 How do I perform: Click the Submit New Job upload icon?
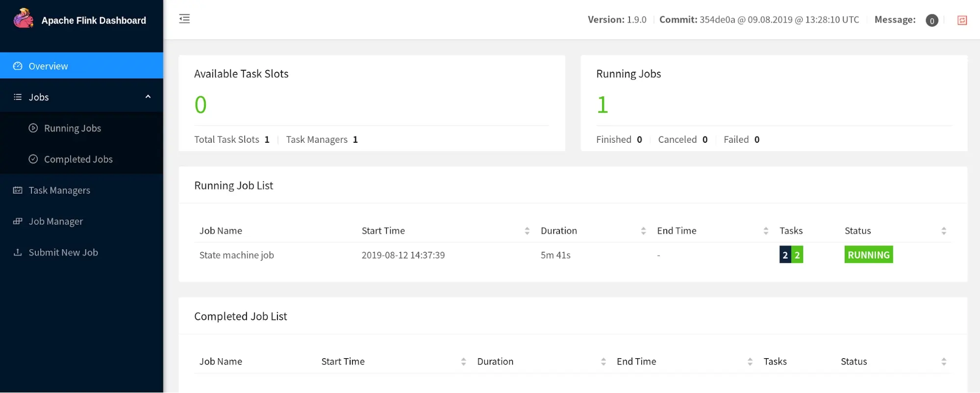(x=18, y=252)
